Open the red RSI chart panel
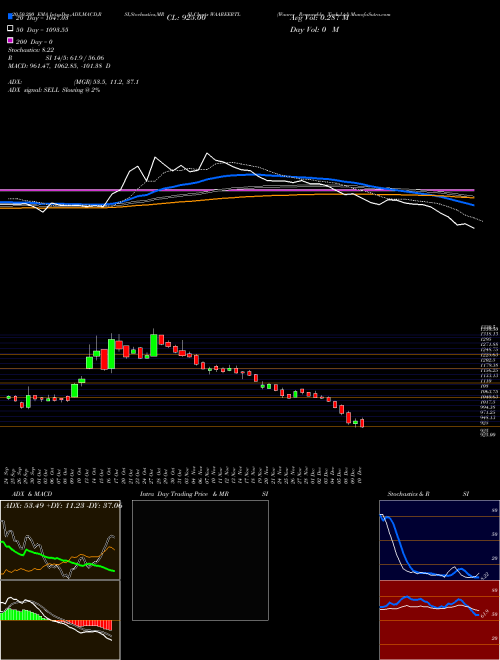The height and width of the screenshot is (660, 500). coord(439,620)
